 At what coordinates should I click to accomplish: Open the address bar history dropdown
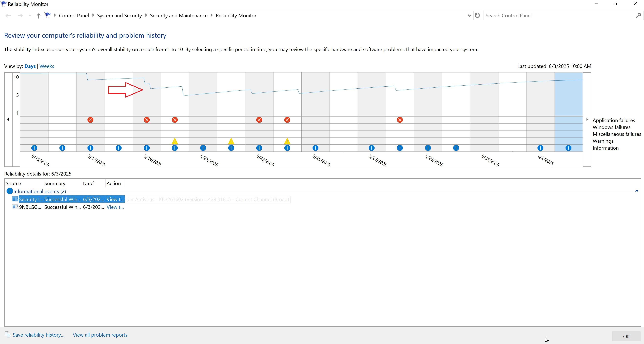tap(469, 15)
